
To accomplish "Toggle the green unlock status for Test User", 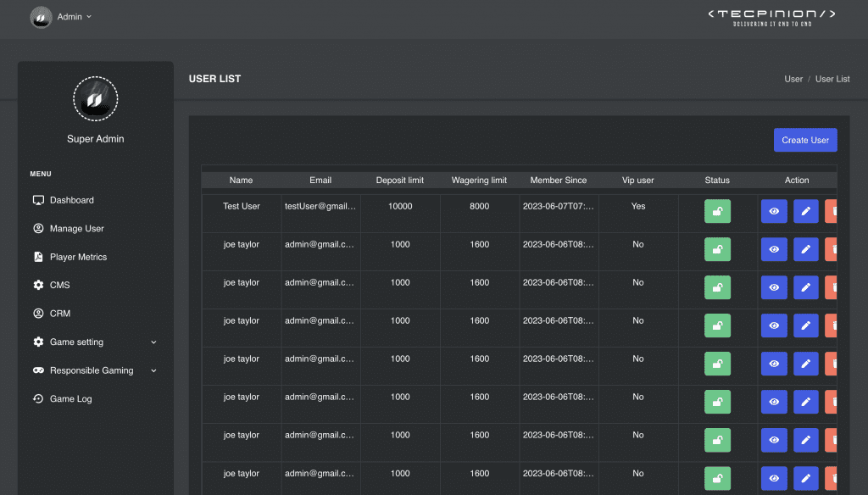I will 717,211.
